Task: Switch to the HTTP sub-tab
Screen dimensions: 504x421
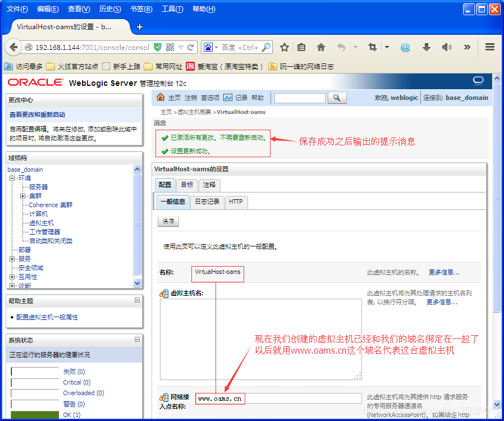Action: coord(236,202)
